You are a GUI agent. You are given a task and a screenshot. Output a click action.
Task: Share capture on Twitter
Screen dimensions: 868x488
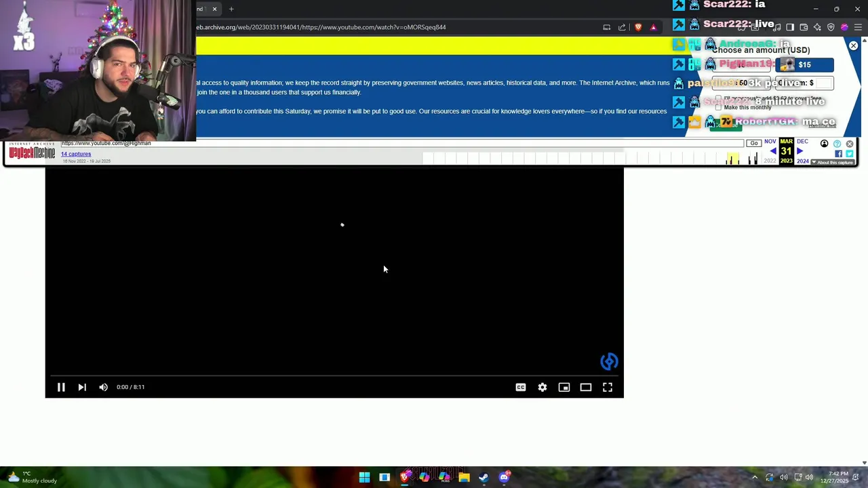point(850,154)
